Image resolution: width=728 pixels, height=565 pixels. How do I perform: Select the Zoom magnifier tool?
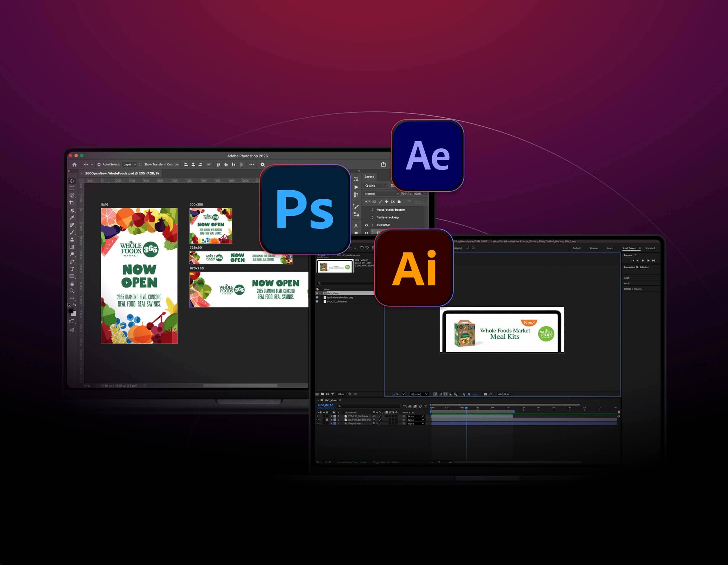tap(72, 291)
